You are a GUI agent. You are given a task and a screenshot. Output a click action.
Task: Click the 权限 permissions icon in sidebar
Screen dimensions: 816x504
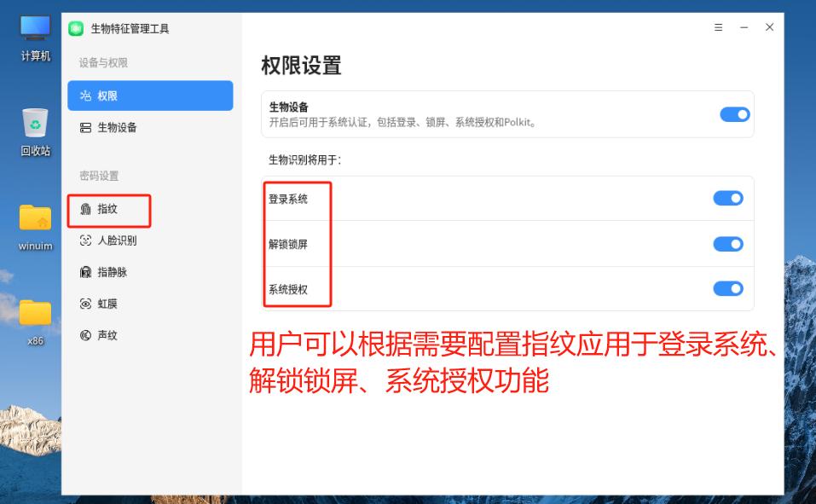click(x=85, y=96)
